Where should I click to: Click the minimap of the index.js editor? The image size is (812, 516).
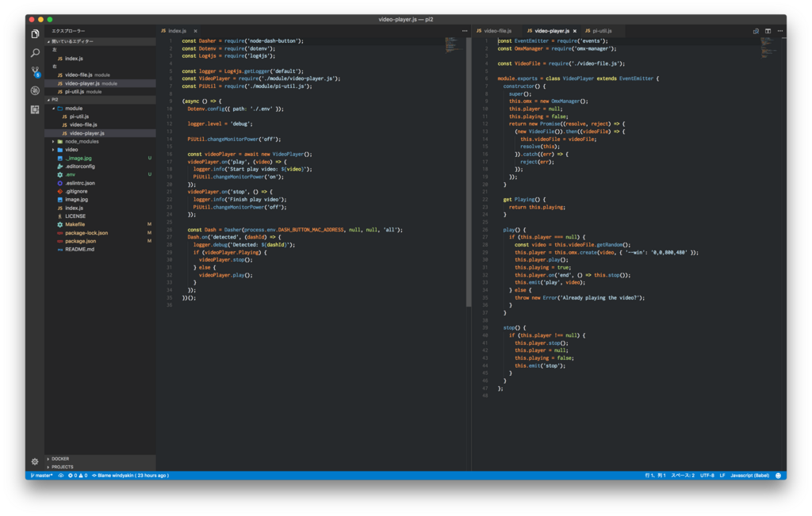pyautogui.click(x=454, y=45)
